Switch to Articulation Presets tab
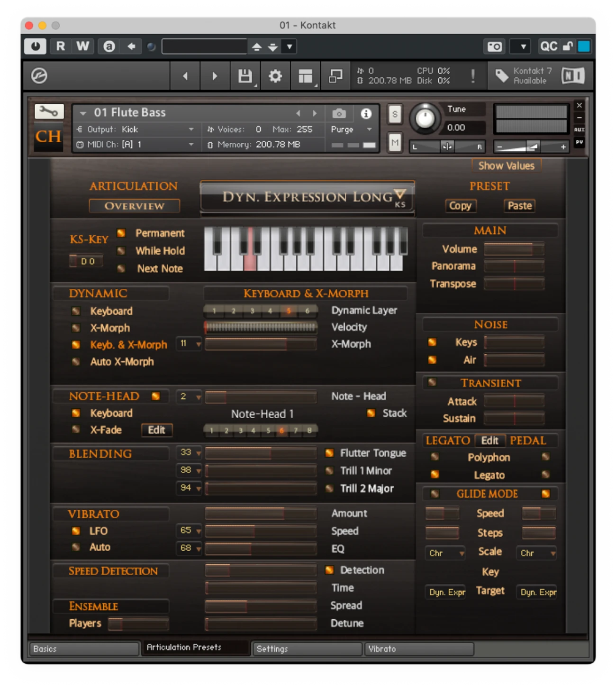The width and height of the screenshot is (616, 688). pos(196,647)
